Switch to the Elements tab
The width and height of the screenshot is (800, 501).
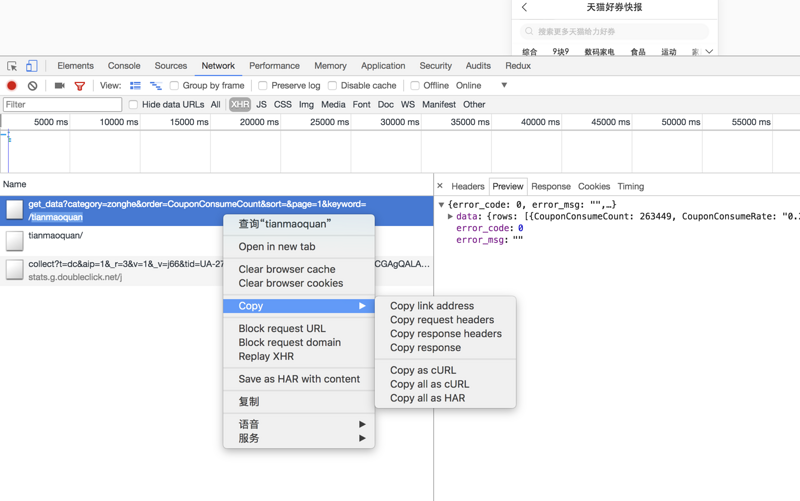click(x=76, y=66)
